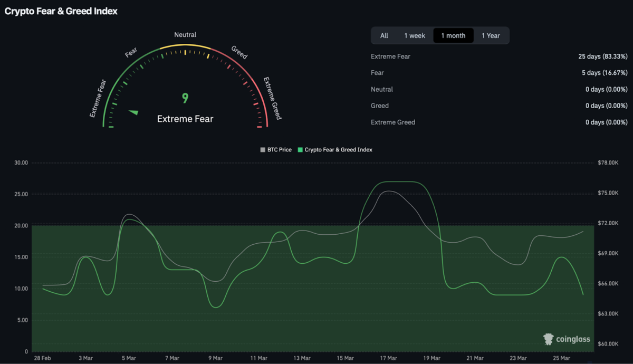Viewport: 633px width, 364px height.
Task: Click the gauge value number 9
Action: 185,98
